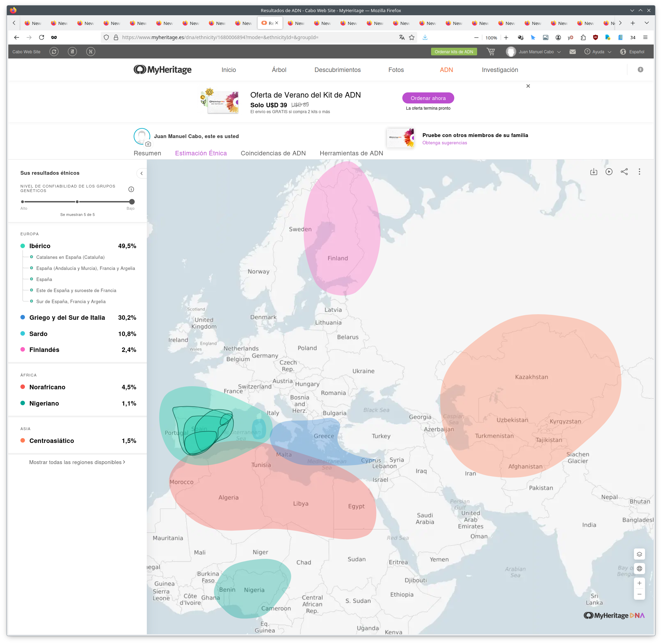Open the Firefox application menu
The width and height of the screenshot is (662, 644).
tap(645, 37)
